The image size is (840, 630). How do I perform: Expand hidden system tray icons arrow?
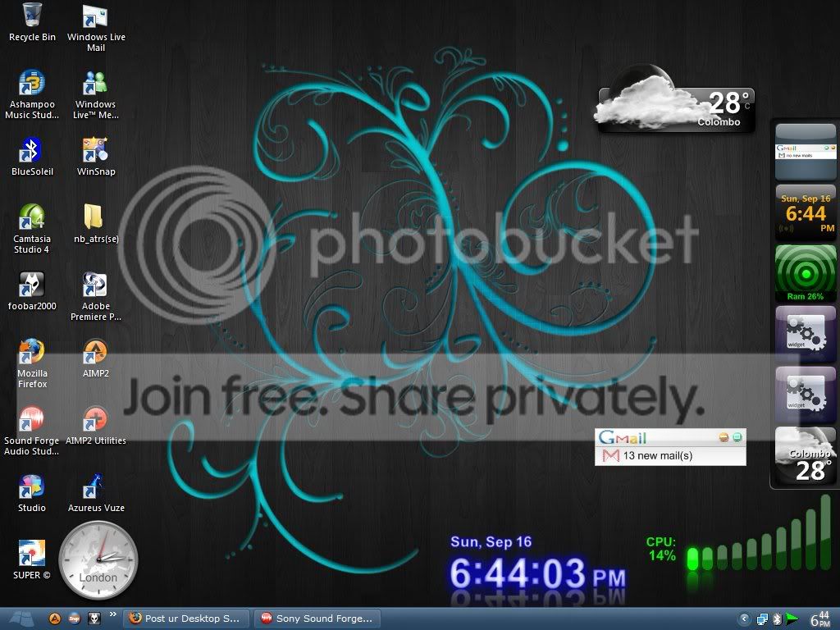(x=744, y=619)
